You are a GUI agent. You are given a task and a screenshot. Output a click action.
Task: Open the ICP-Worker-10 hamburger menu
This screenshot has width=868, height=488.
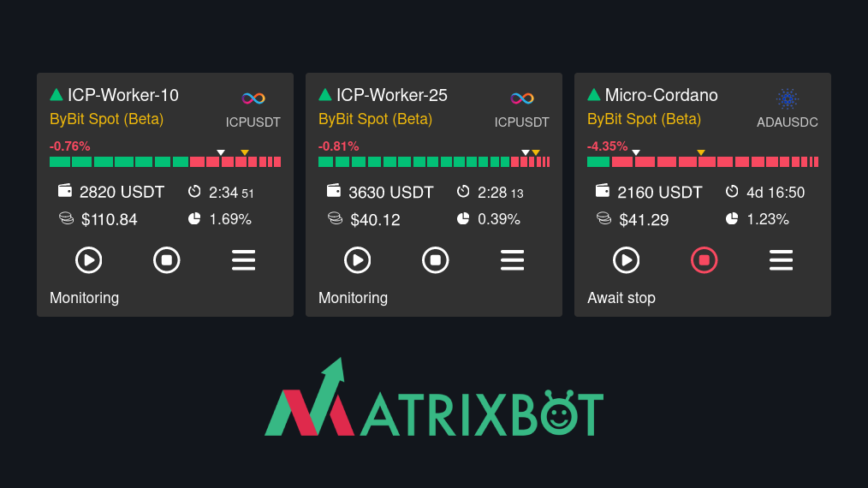[244, 259]
